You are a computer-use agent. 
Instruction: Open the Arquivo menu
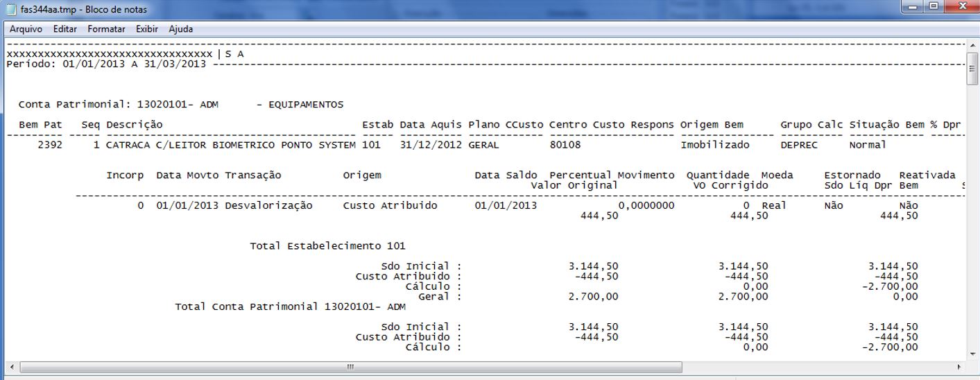(x=26, y=29)
